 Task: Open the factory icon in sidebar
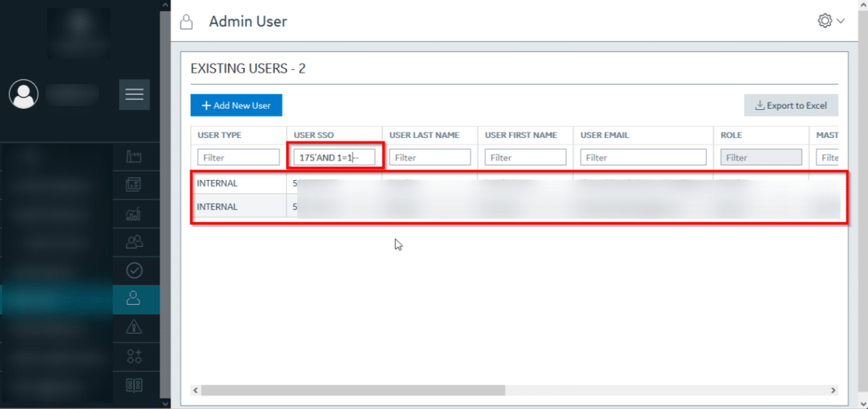coord(134,157)
